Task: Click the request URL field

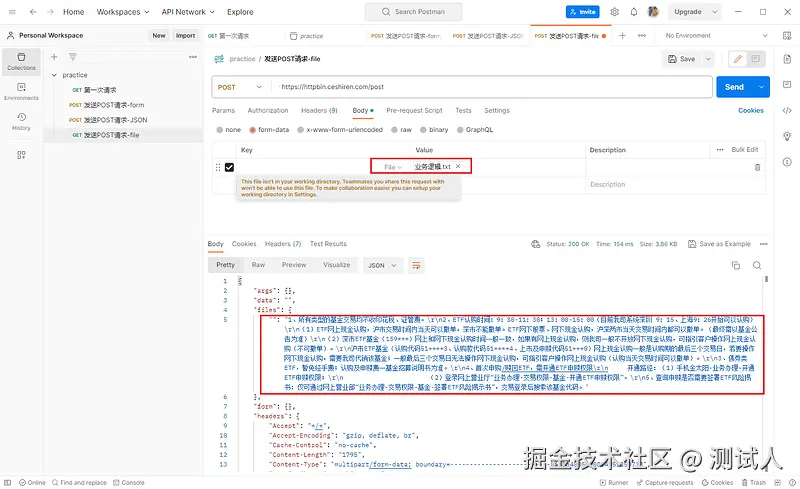Action: [493, 87]
